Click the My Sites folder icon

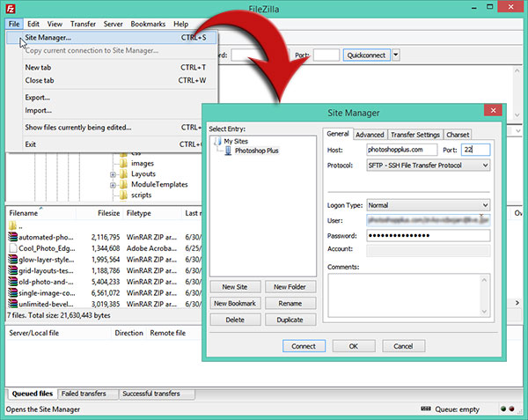pos(217,141)
